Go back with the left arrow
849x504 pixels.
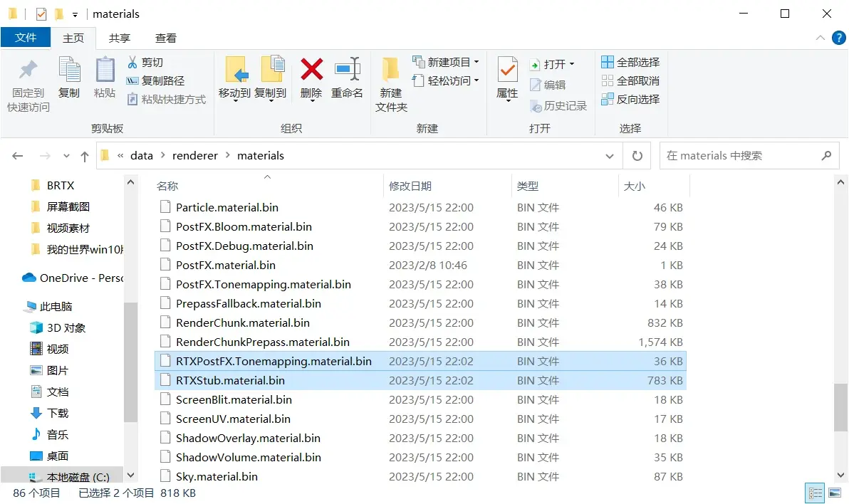coord(17,156)
